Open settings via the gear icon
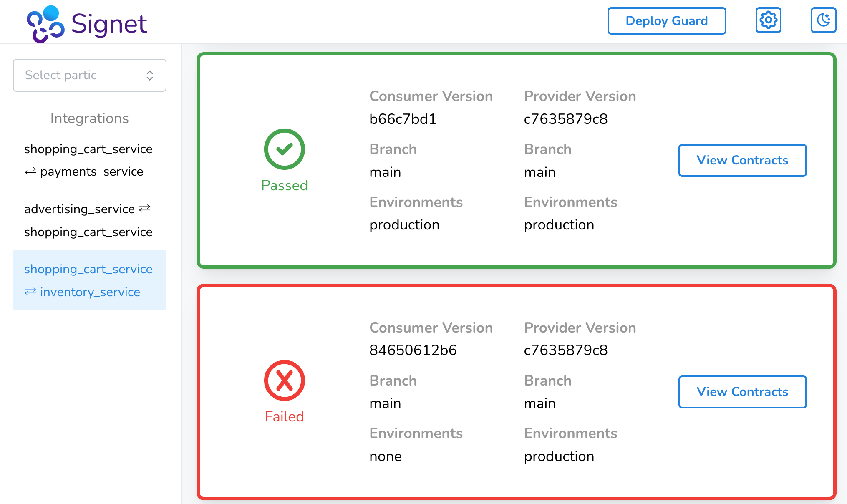The width and height of the screenshot is (847, 504). [x=768, y=20]
